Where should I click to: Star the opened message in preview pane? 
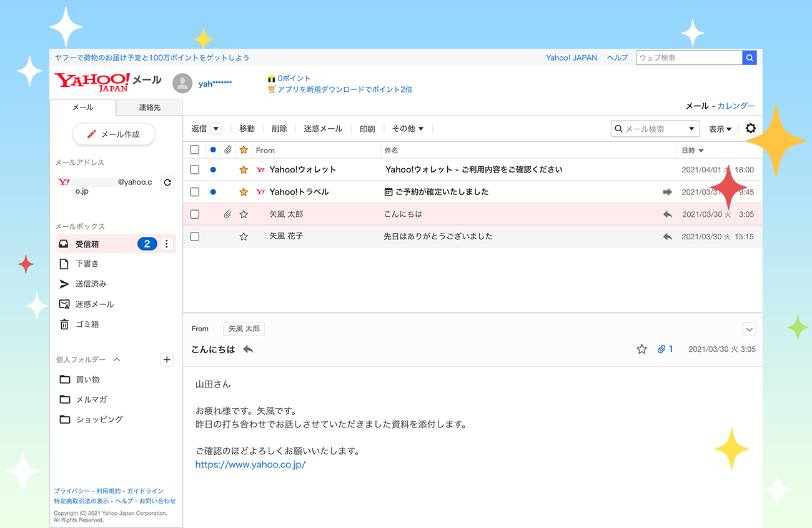point(641,349)
